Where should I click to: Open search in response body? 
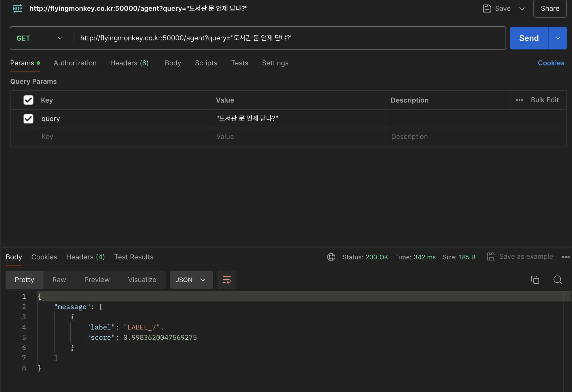click(558, 280)
